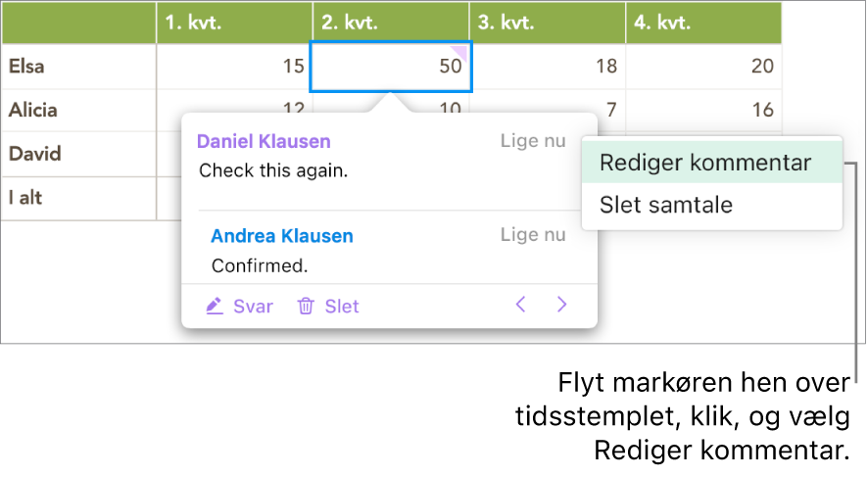This screenshot has width=868, height=477.
Task: Click Daniel Klausen author name
Action: [x=264, y=141]
